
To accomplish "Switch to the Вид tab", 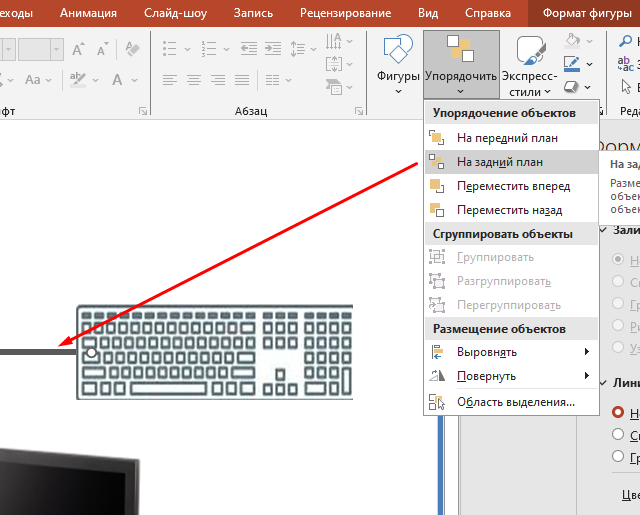I will click(428, 13).
